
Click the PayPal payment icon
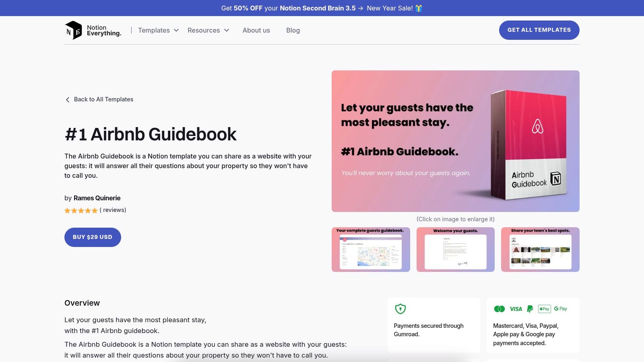tap(530, 309)
